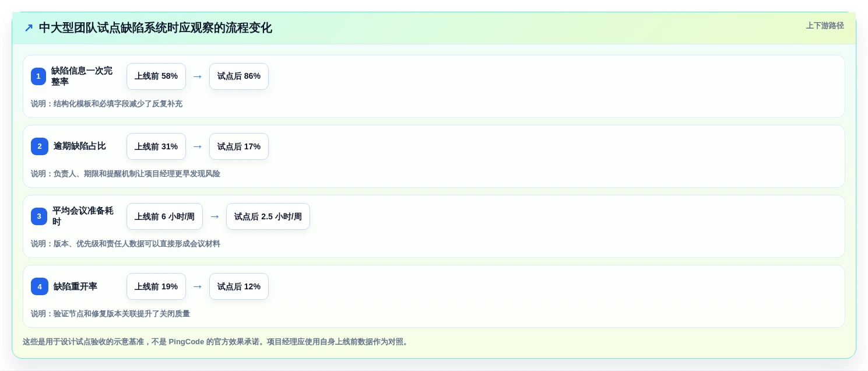Click the footer disclaimer mentioning PingCode
868x371 pixels.
pyautogui.click(x=217, y=342)
